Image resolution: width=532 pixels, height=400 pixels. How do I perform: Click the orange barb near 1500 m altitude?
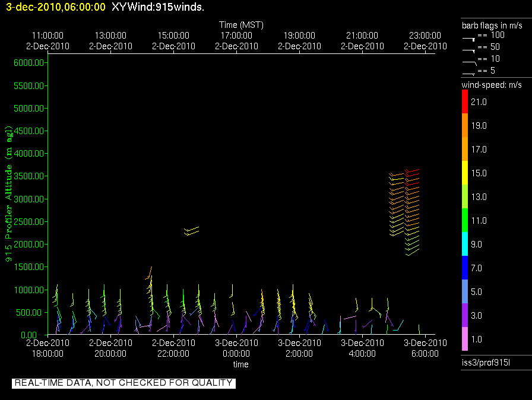[x=148, y=273]
